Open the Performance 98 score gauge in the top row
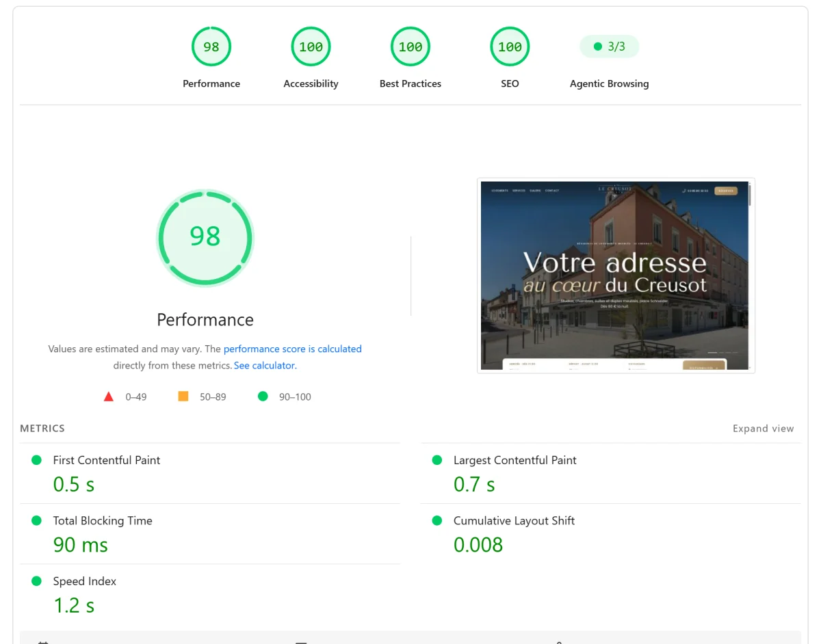The image size is (821, 644). 211,46
